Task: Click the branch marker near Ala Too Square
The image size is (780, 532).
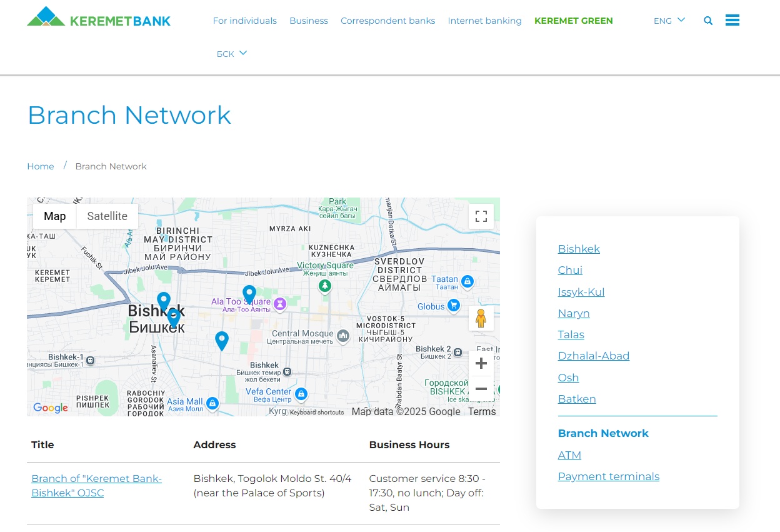Action: (249, 293)
